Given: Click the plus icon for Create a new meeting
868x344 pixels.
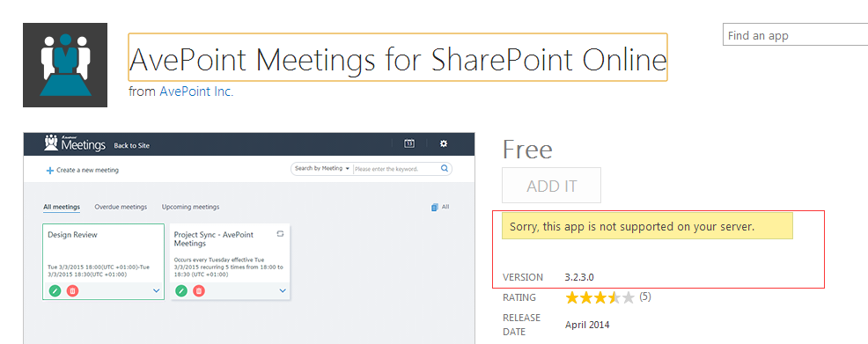Looking at the screenshot, I should tap(50, 171).
